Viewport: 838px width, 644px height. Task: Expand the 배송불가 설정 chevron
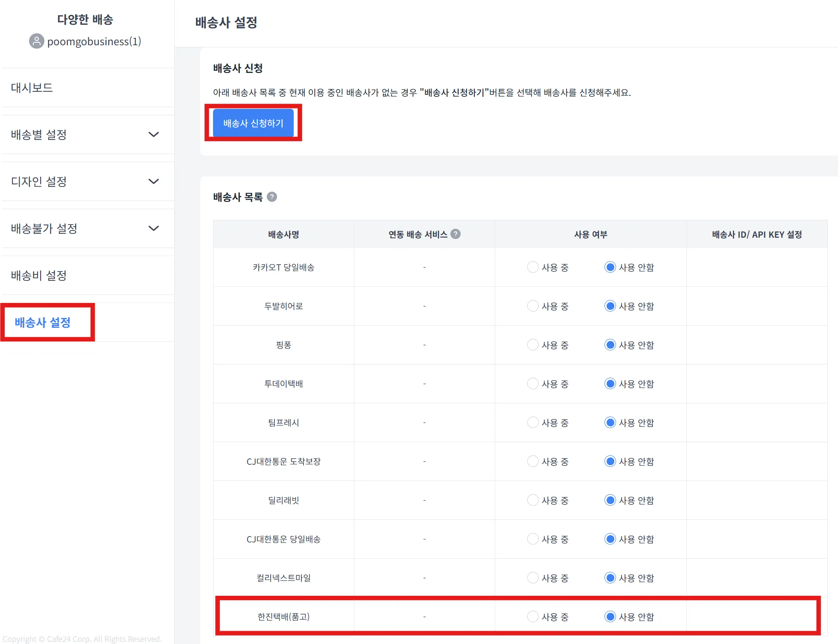coord(154,228)
